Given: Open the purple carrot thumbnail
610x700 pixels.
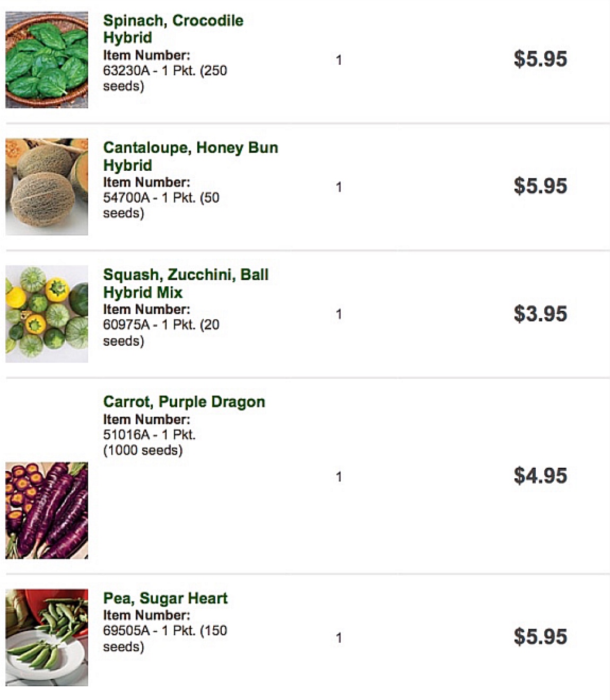Looking at the screenshot, I should click(47, 510).
